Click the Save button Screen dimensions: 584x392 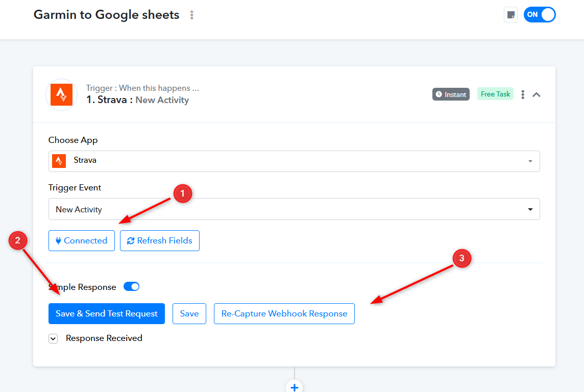coord(189,313)
